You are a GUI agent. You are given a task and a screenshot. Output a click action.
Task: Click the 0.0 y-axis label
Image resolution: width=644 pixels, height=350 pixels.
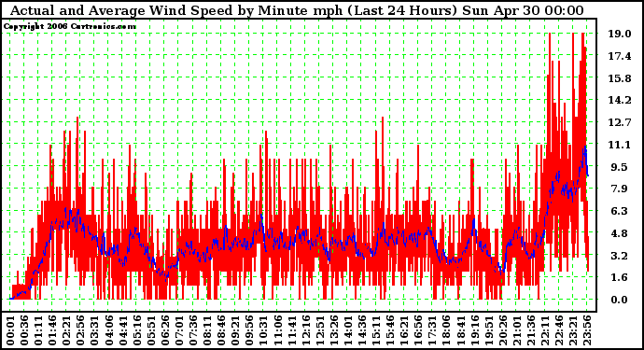[x=620, y=300]
